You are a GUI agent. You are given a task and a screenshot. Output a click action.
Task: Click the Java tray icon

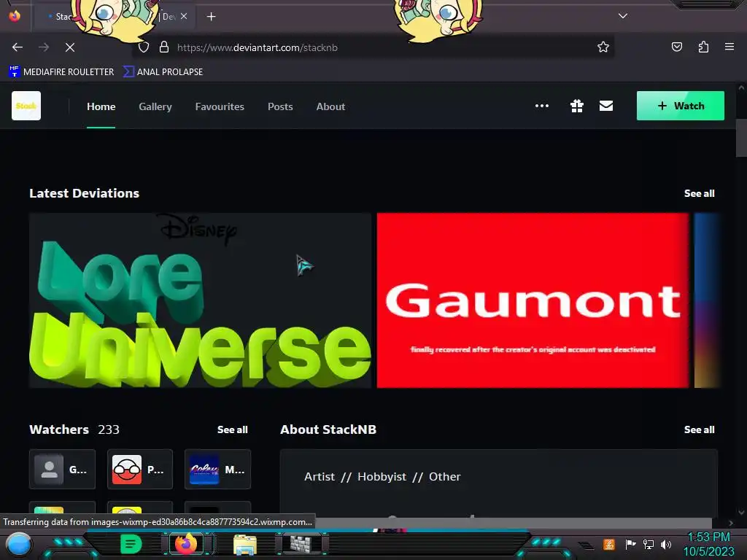pyautogui.click(x=609, y=544)
